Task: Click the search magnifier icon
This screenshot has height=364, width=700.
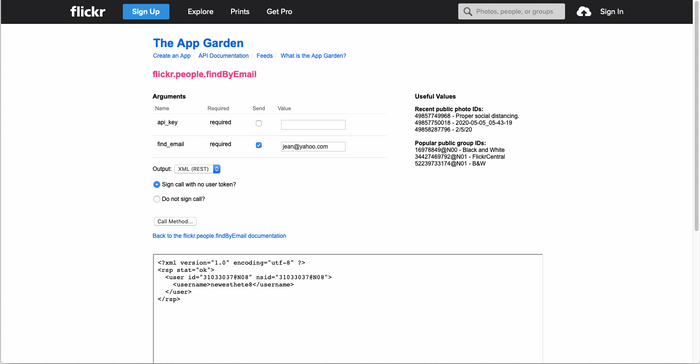Action: coord(467,12)
